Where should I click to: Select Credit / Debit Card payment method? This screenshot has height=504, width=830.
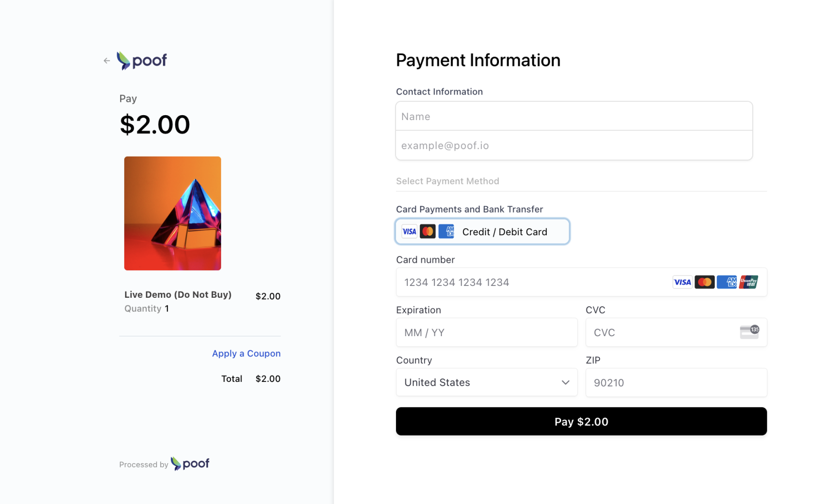(x=482, y=231)
